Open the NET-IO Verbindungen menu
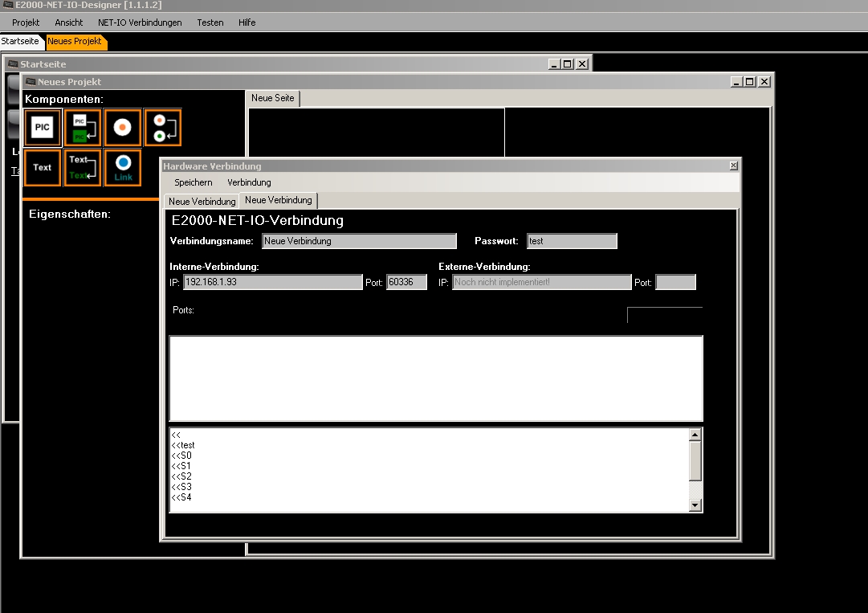868x613 pixels. click(140, 22)
